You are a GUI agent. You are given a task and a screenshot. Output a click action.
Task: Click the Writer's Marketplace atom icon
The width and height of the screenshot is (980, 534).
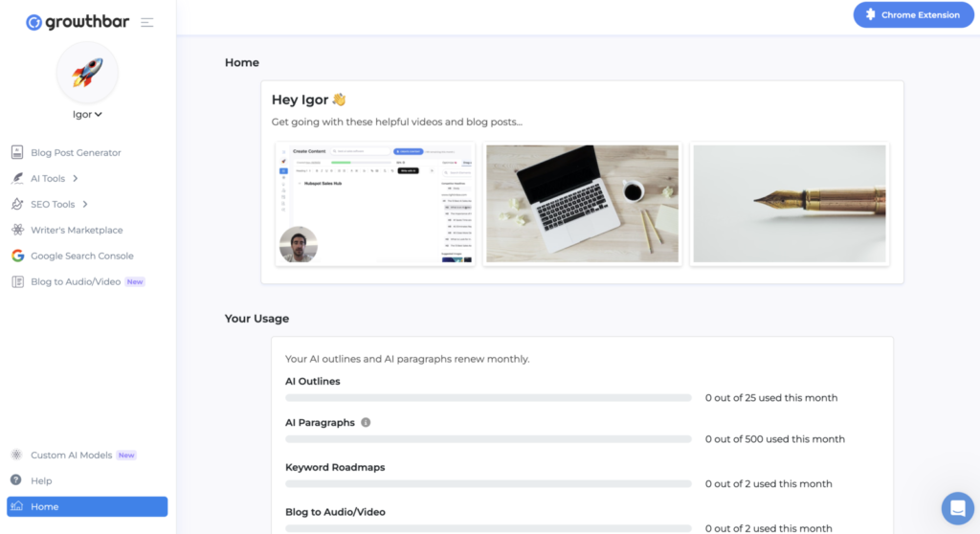(17, 230)
